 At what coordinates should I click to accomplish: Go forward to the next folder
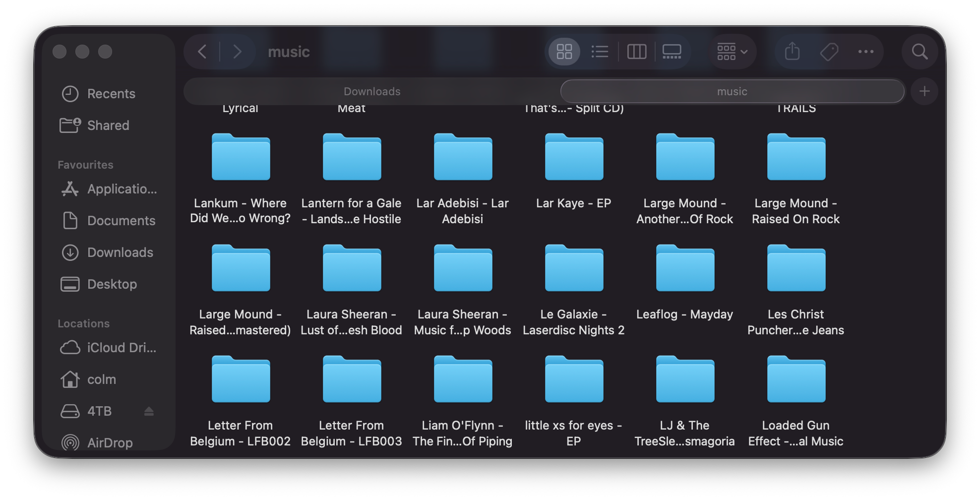tap(237, 52)
